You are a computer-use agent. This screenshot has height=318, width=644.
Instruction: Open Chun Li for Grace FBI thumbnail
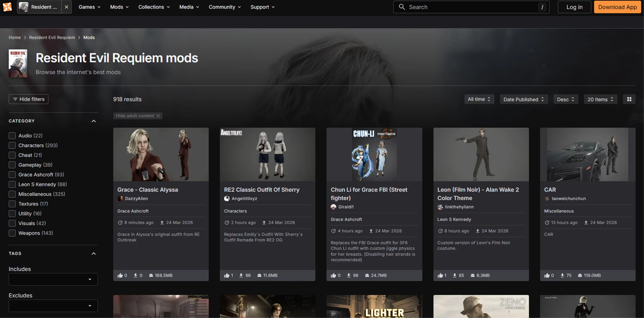click(x=374, y=154)
